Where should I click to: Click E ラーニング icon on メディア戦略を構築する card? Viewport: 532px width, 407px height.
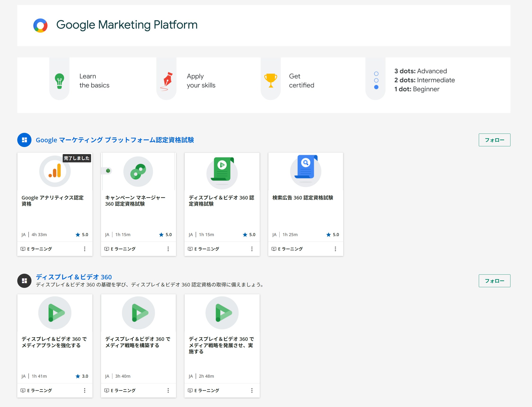pyautogui.click(x=107, y=390)
